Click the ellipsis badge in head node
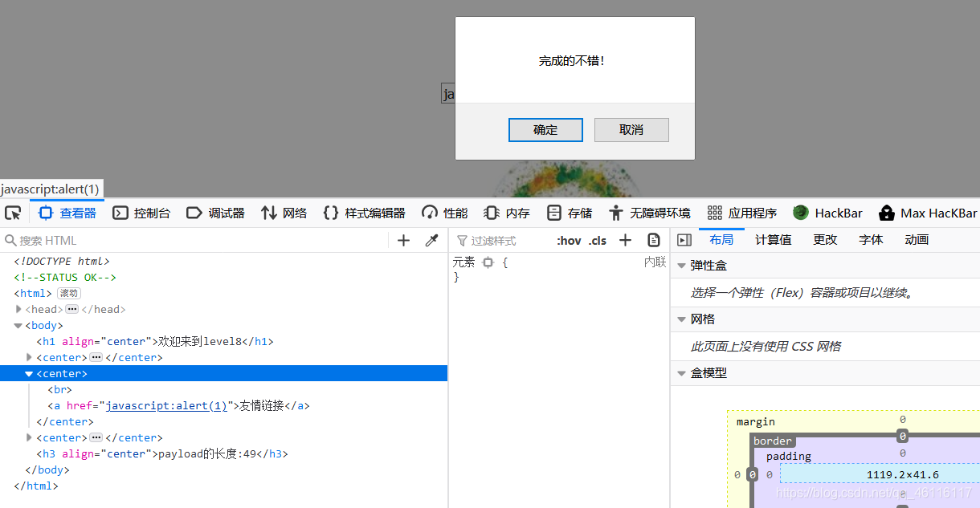The height and width of the screenshot is (508, 980). click(71, 309)
